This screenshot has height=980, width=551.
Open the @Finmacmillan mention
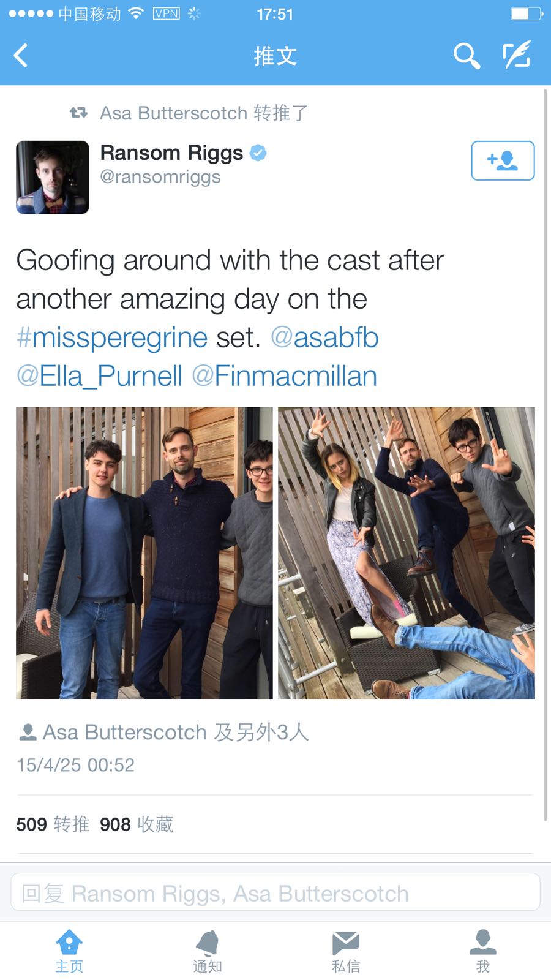[x=285, y=376]
